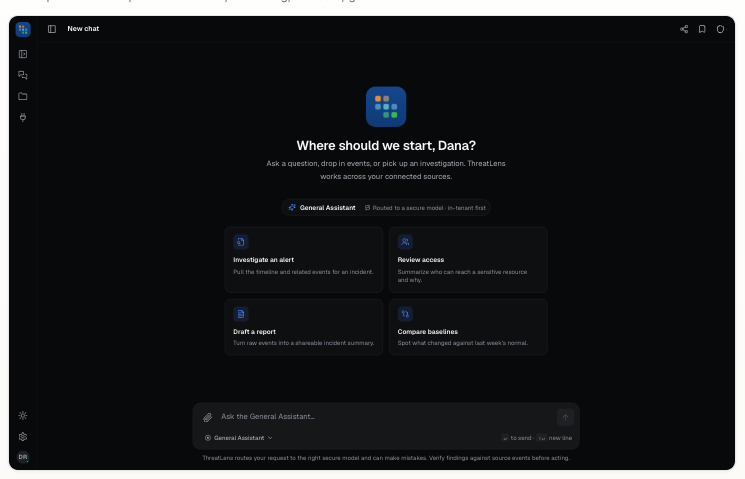Bookmark this chat with the bookmark icon

[702, 29]
